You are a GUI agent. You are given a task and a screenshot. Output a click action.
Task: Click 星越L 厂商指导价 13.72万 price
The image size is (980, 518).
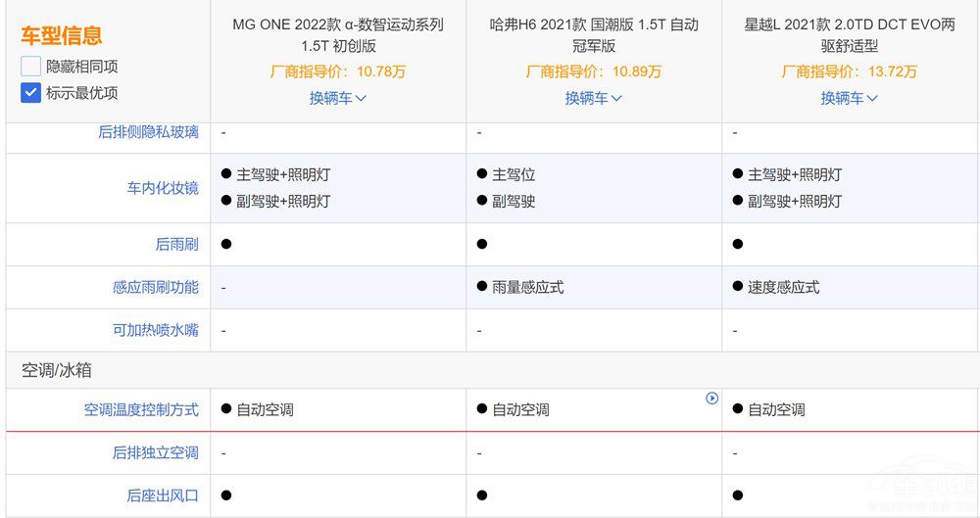(850, 71)
